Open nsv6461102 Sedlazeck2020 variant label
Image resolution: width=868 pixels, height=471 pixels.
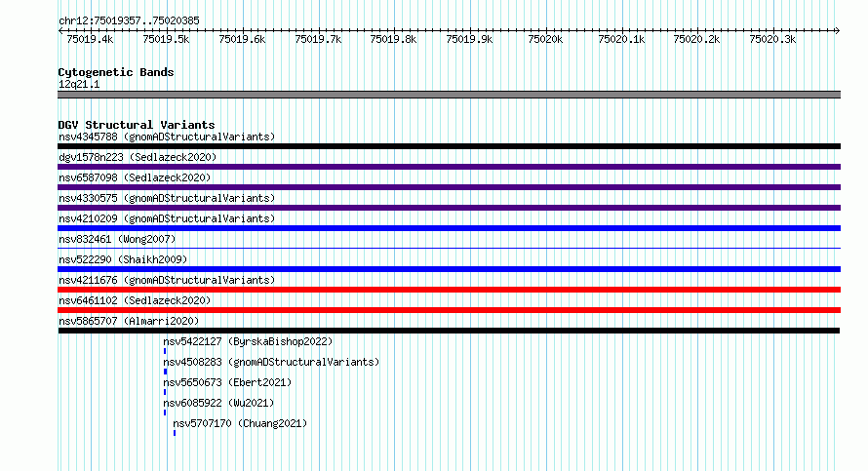[135, 300]
